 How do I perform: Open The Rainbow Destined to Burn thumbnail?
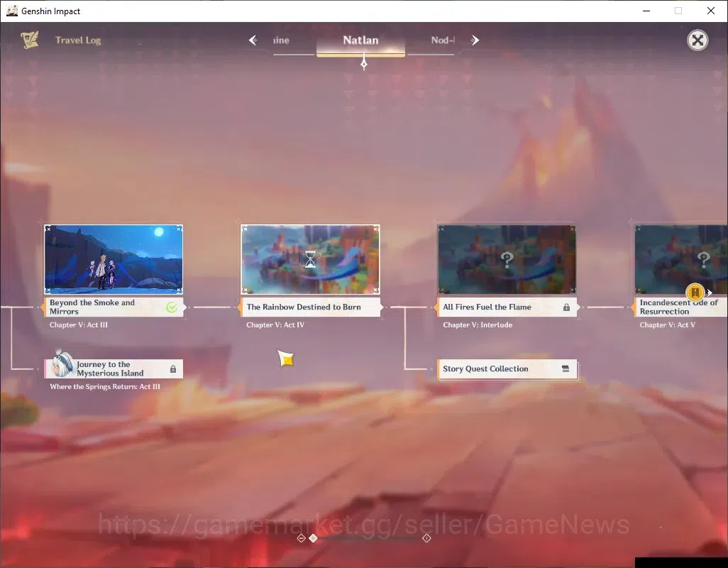[x=310, y=259]
